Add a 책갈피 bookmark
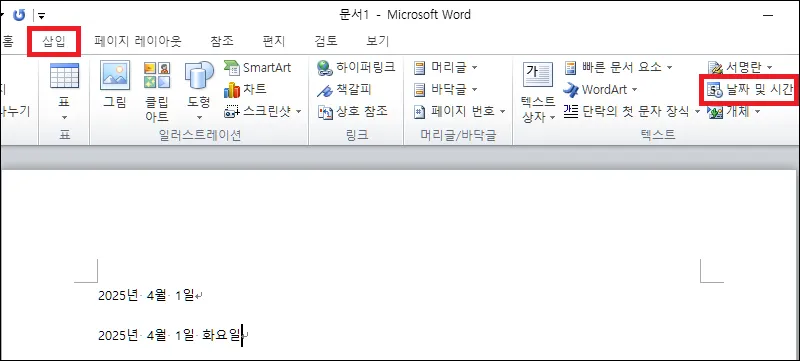Viewport: 800px width, 361px height. (344, 89)
